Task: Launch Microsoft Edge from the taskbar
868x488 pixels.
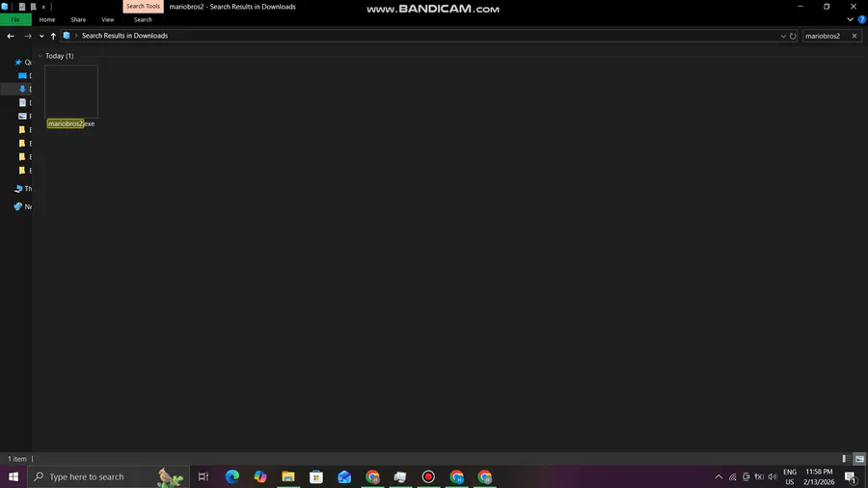Action: [x=231, y=476]
